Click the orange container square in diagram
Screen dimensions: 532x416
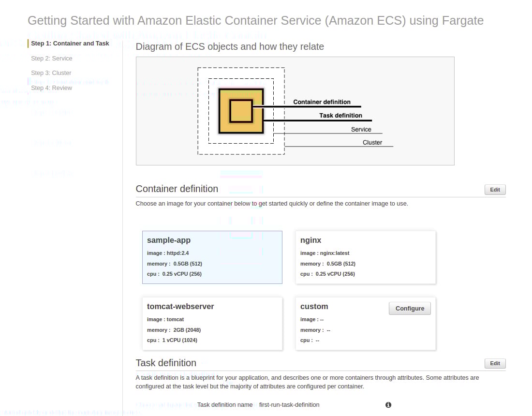(241, 111)
